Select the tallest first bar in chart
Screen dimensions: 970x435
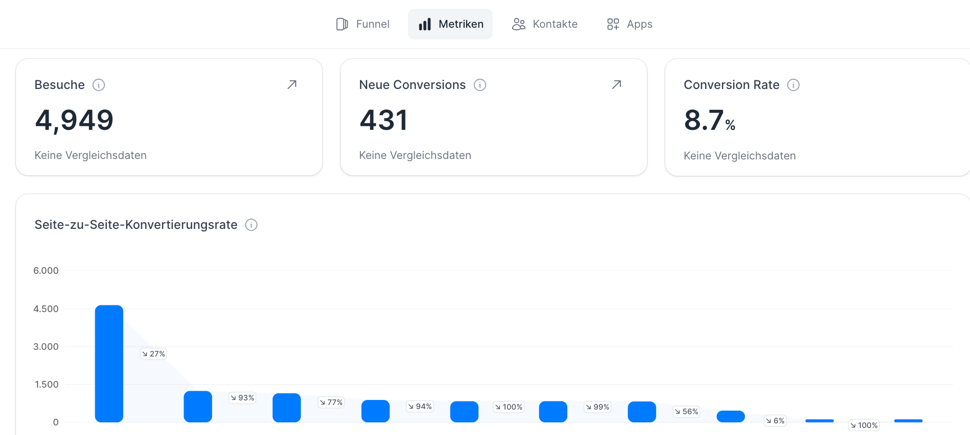(x=109, y=363)
